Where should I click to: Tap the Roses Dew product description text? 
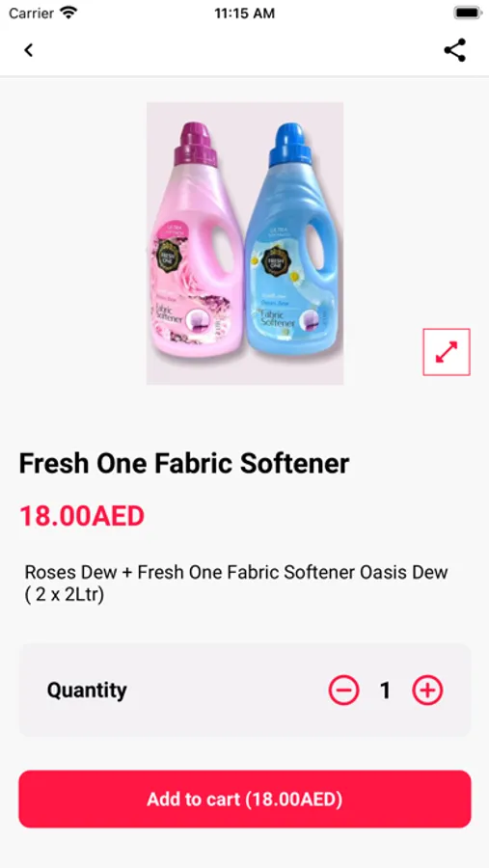pyautogui.click(x=236, y=583)
